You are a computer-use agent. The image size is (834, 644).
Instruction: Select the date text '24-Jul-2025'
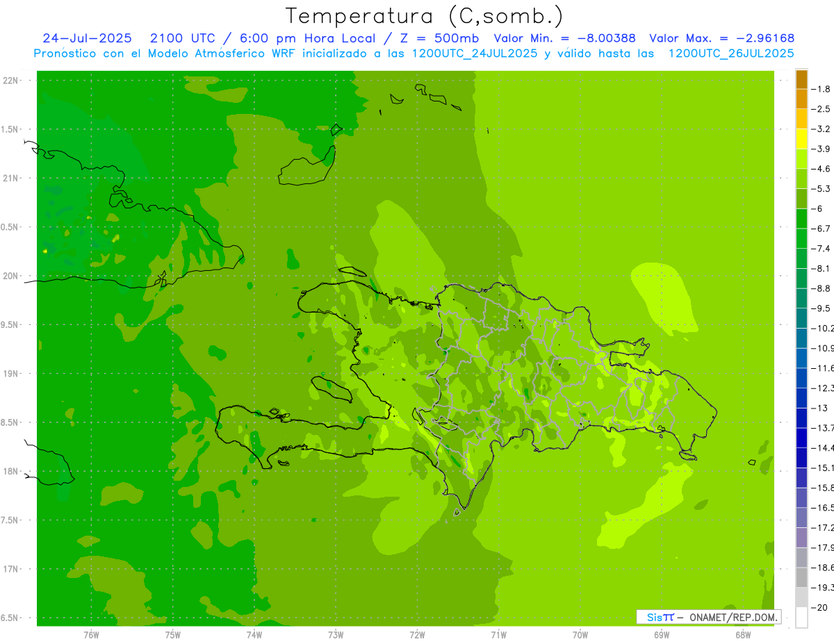coord(87,38)
